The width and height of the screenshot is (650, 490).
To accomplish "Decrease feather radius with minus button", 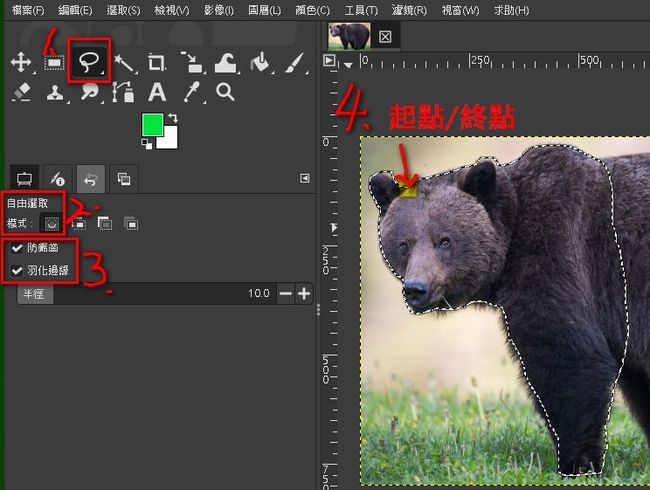I will pos(286,294).
